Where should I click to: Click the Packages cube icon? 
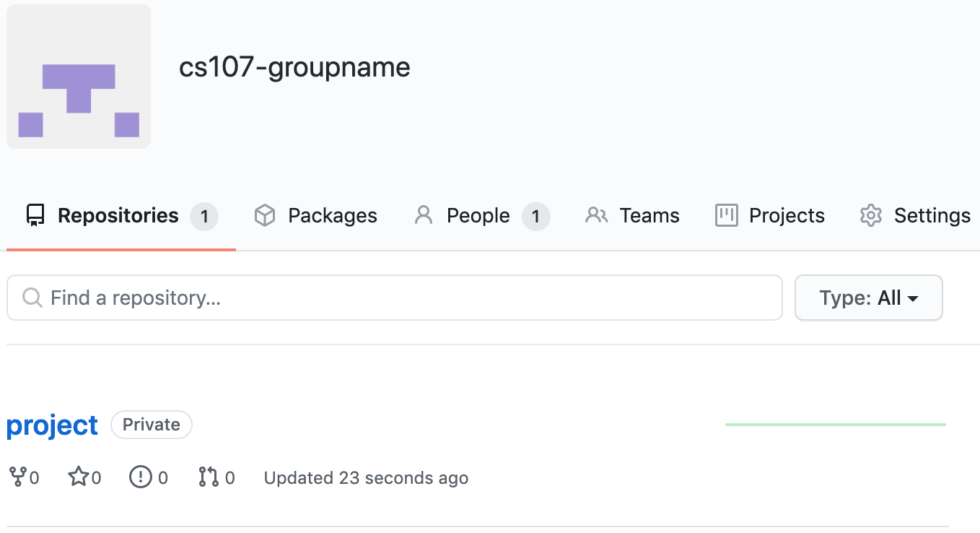click(265, 216)
